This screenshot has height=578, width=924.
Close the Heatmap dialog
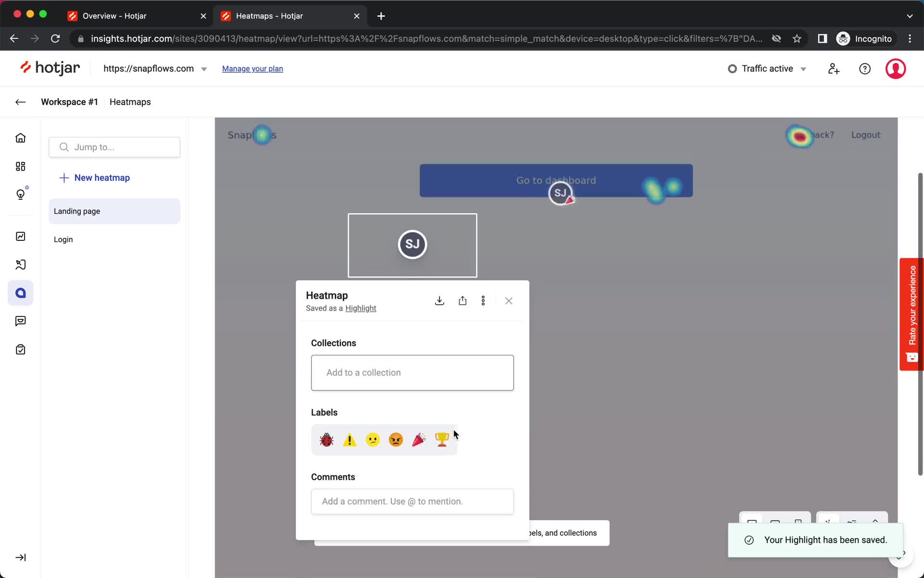(x=509, y=301)
